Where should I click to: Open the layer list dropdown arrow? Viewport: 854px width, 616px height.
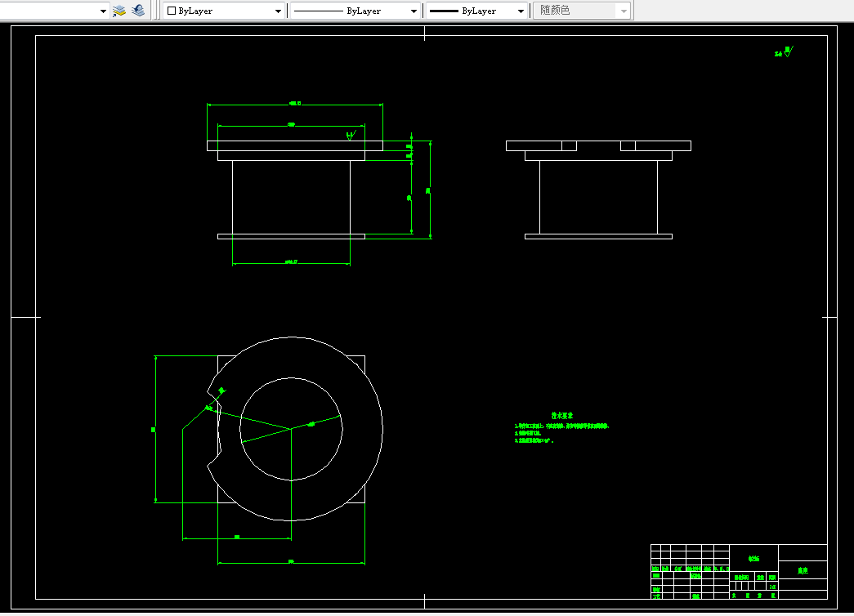pyautogui.click(x=103, y=11)
